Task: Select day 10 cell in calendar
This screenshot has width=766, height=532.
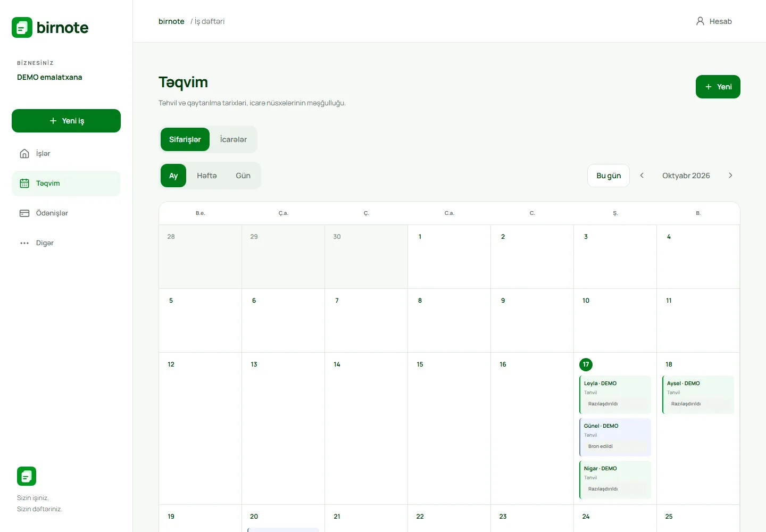Action: coord(615,321)
